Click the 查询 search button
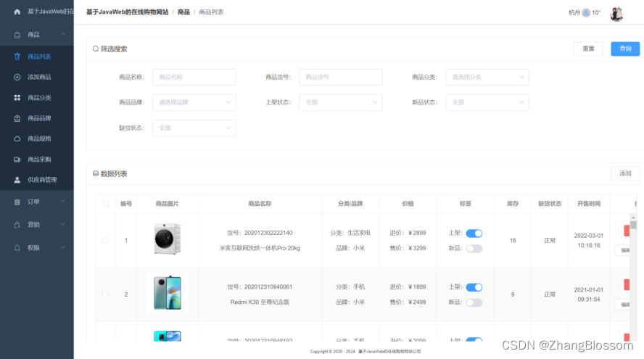The height and width of the screenshot is (359, 644). click(625, 49)
